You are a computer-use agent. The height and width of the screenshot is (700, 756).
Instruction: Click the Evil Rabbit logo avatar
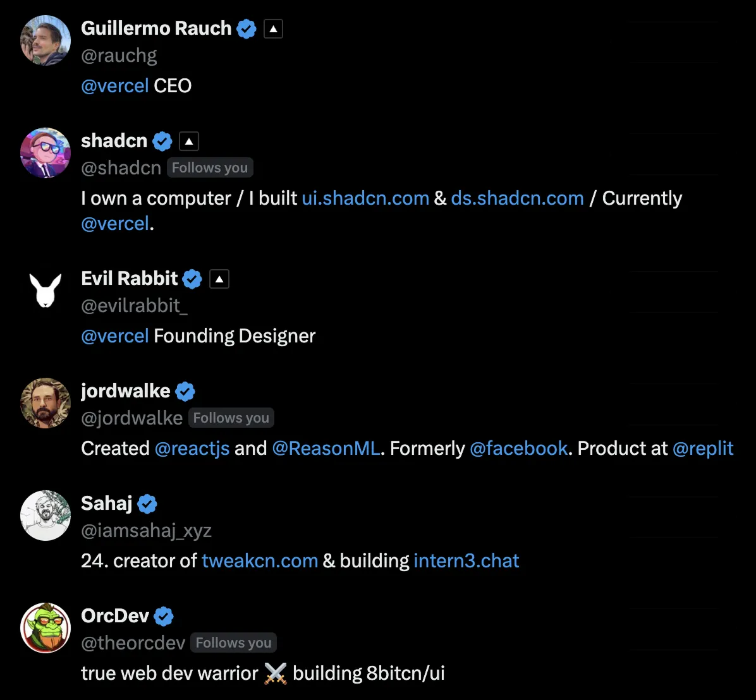(46, 291)
